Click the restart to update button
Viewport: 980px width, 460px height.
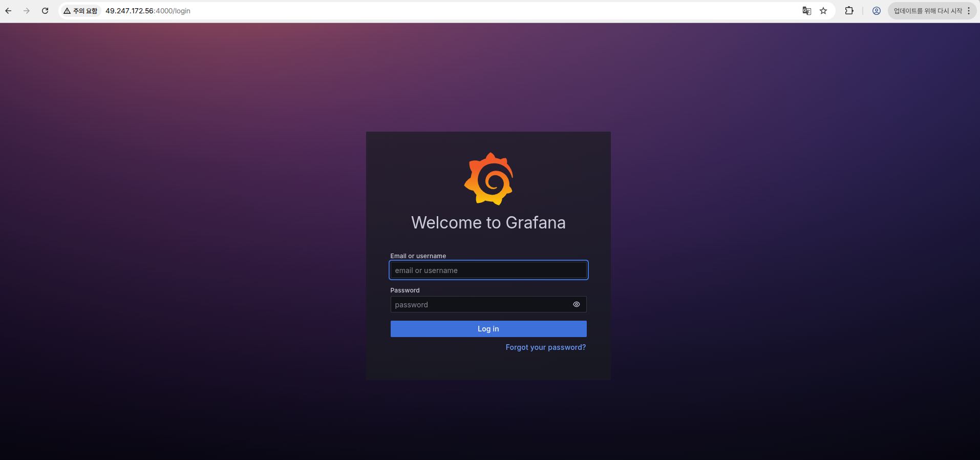pyautogui.click(x=927, y=11)
